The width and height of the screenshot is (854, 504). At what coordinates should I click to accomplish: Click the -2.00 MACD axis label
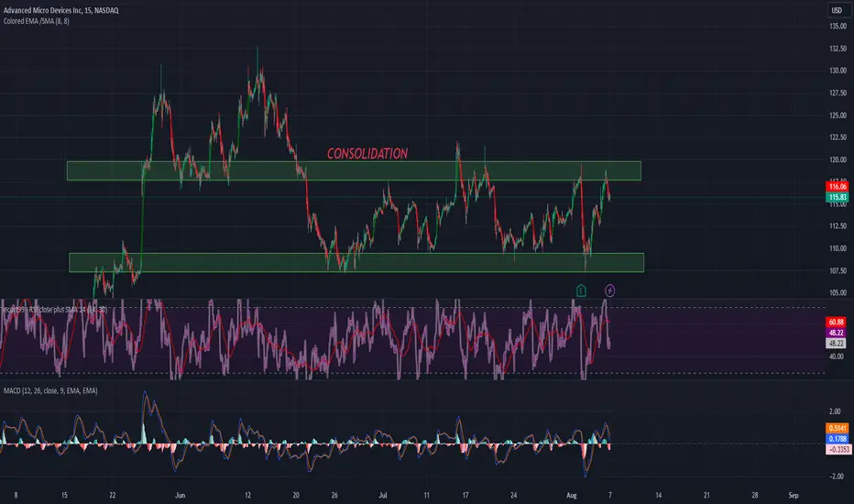pos(835,477)
